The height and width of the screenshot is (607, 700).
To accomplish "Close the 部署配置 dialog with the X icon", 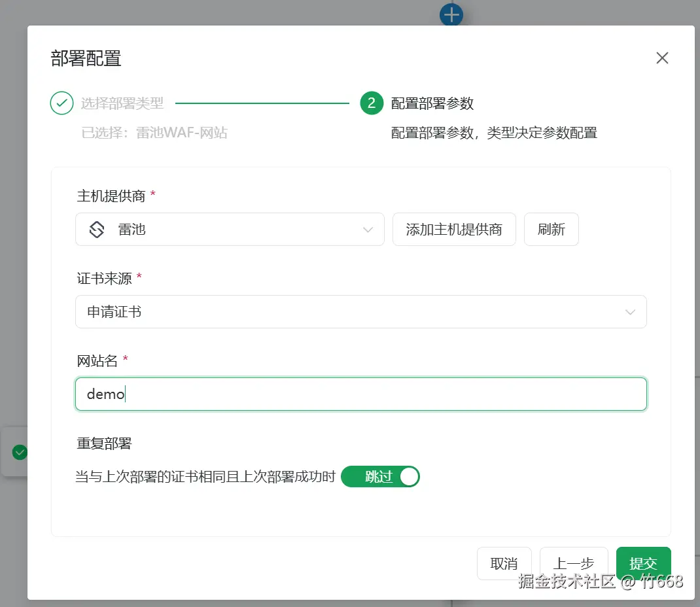I will pos(662,58).
